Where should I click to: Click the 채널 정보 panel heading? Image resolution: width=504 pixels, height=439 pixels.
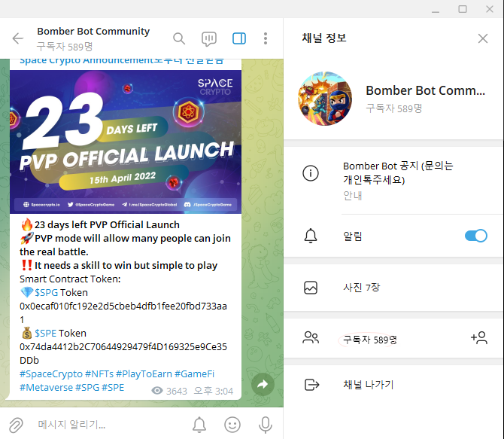pos(324,38)
